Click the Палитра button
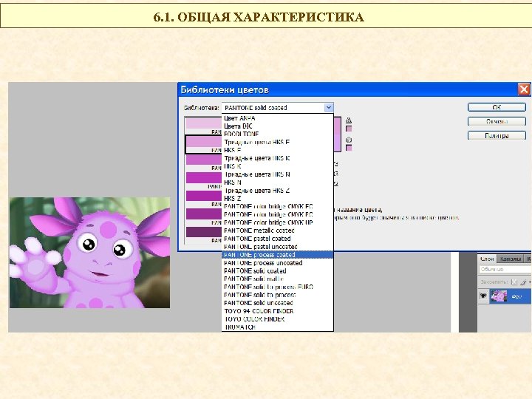Viewport: 532px width, 399px height. 497,136
